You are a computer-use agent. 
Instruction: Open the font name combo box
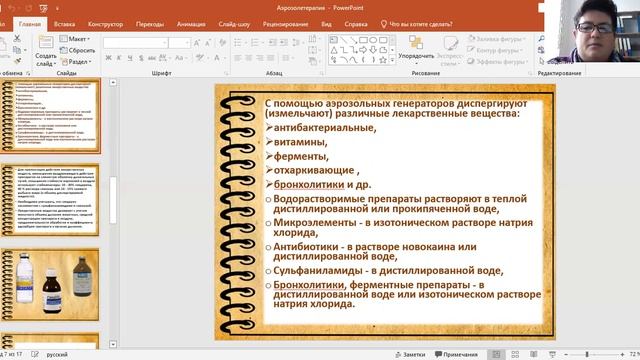[x=136, y=43]
